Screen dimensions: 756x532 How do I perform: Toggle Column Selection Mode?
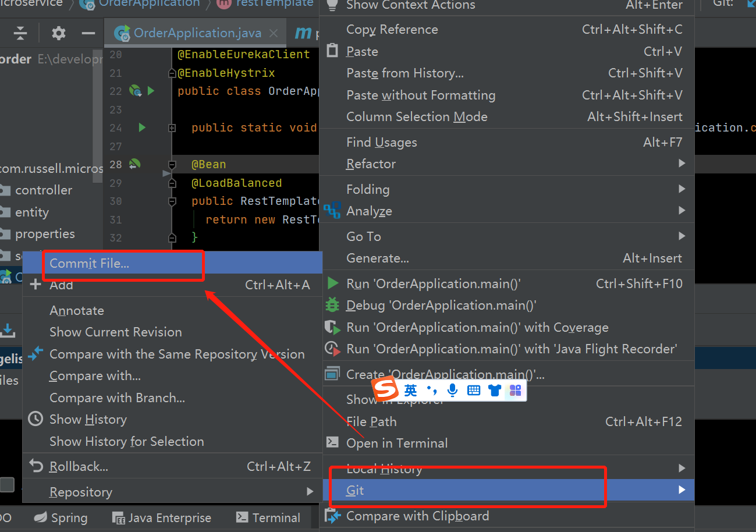[509, 116]
